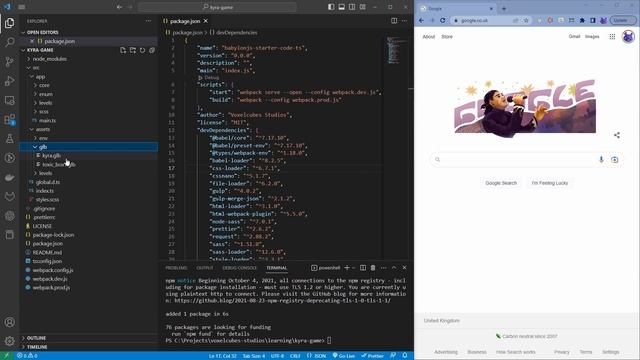Go back in Chrome browser

coord(422,20)
